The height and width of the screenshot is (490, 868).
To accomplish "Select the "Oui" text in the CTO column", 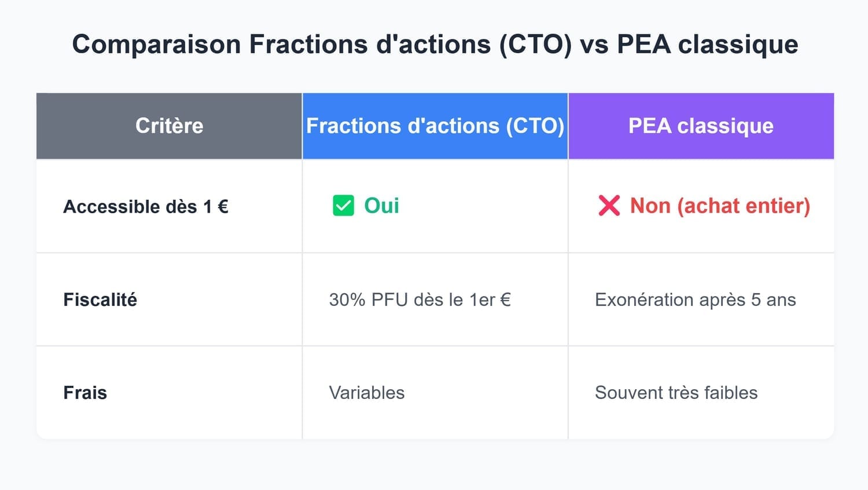I will point(381,206).
